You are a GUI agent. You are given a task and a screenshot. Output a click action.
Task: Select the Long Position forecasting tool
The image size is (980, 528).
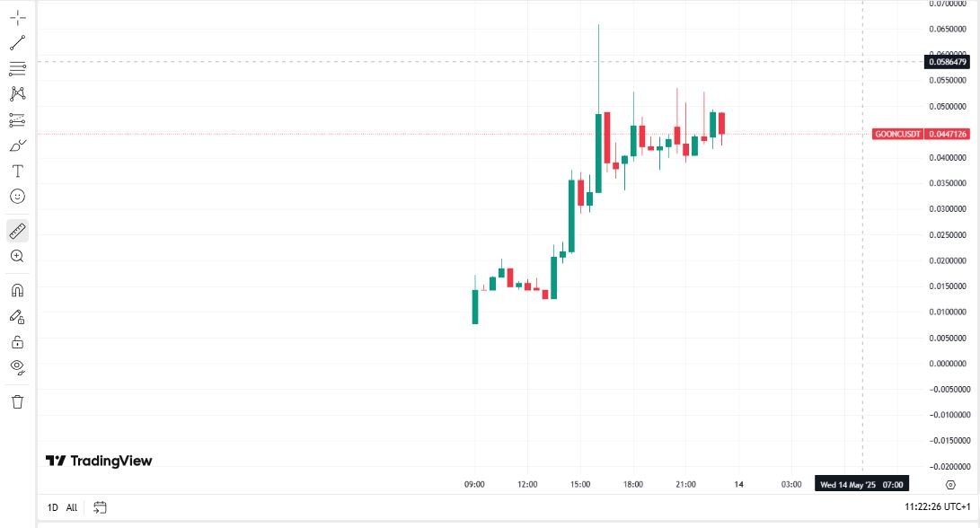17,119
